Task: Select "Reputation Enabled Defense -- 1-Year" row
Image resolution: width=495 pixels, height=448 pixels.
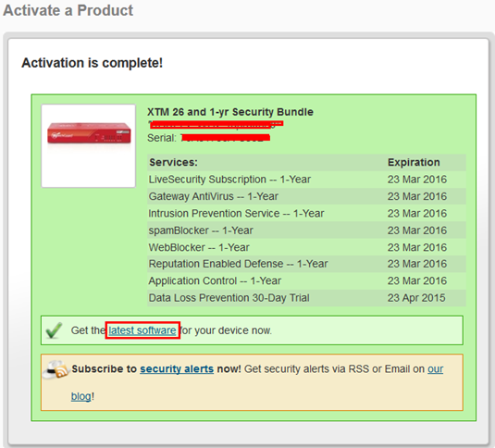Action: [306, 264]
